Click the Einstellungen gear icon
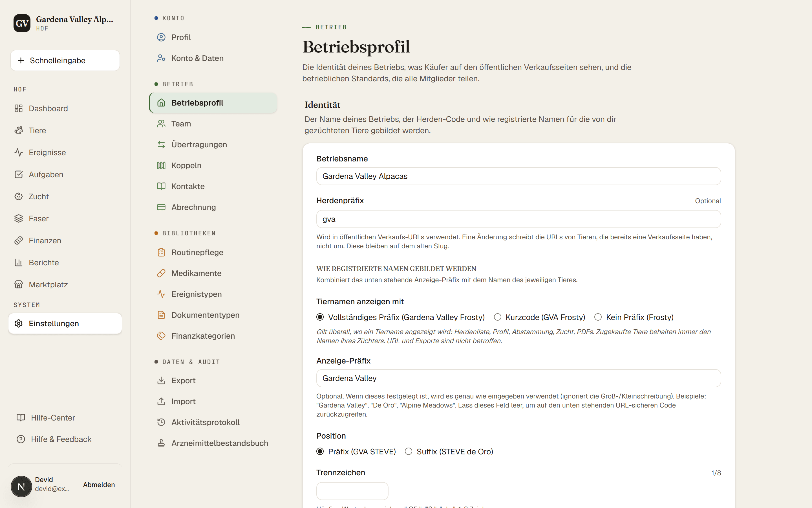This screenshot has height=508, width=812. click(18, 323)
